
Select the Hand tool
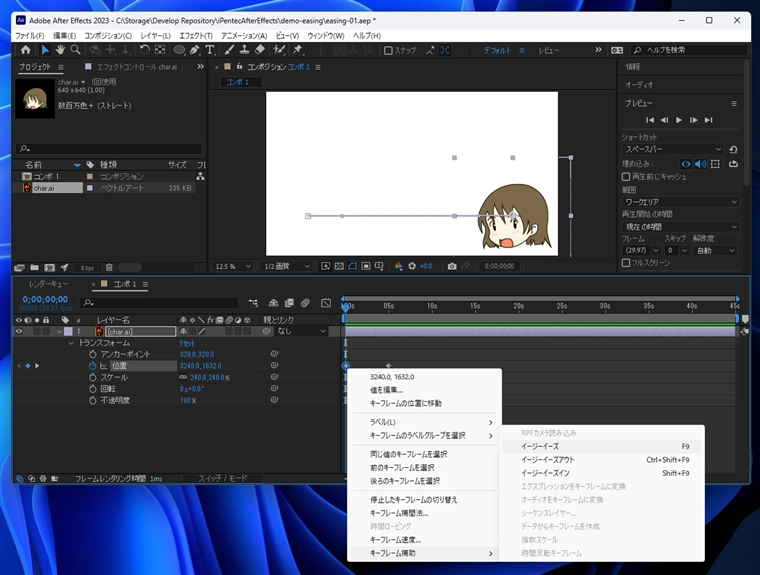60,50
